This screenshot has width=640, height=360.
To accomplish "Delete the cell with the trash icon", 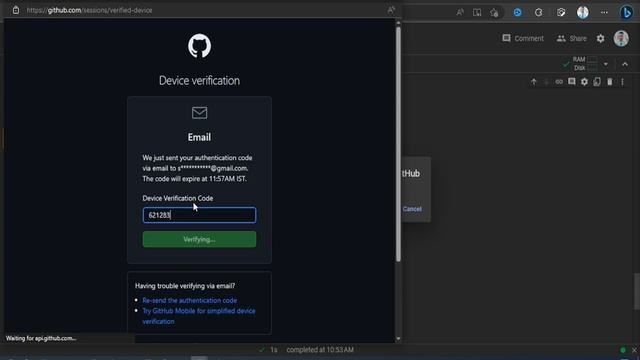I will 609,82.
